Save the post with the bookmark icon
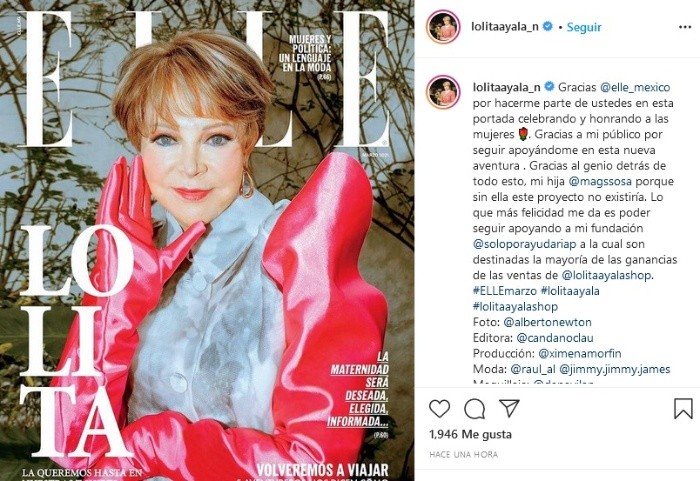This screenshot has width=700, height=481. click(683, 408)
